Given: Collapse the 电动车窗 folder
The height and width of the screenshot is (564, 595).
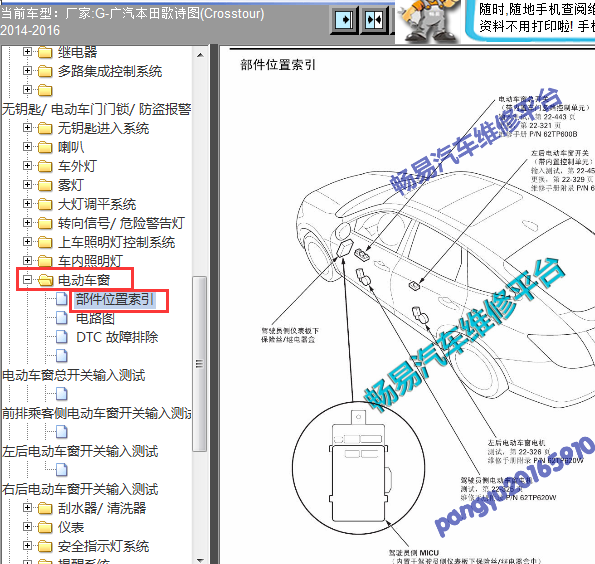Looking at the screenshot, I should pos(27,280).
